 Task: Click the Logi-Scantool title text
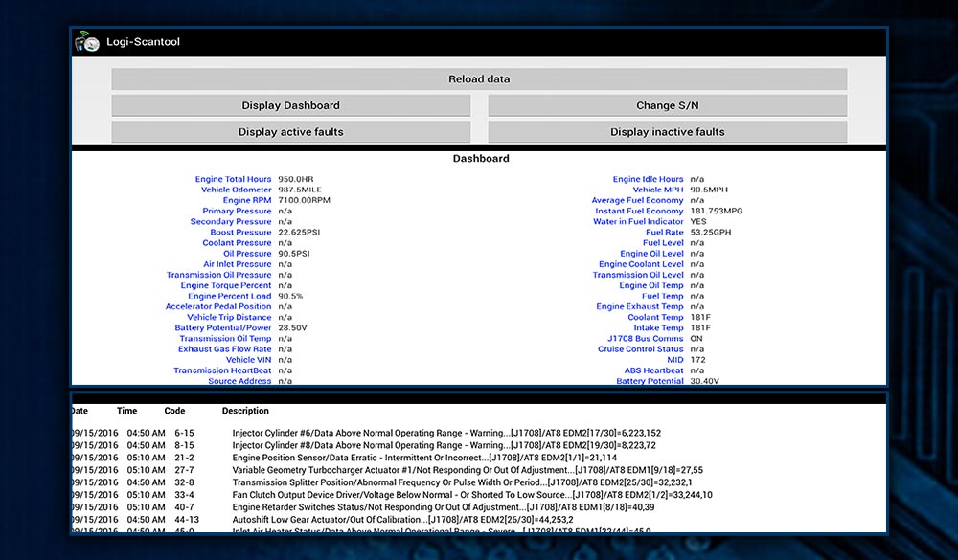tap(143, 41)
